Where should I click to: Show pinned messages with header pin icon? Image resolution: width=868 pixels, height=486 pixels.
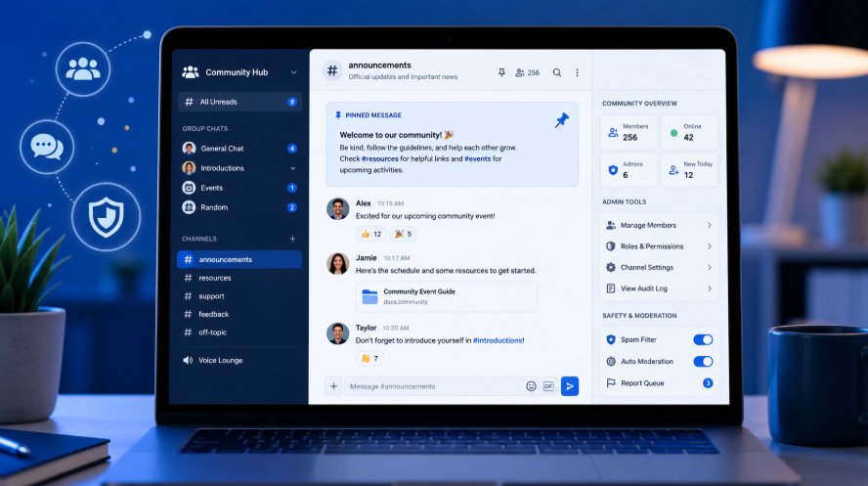point(501,72)
